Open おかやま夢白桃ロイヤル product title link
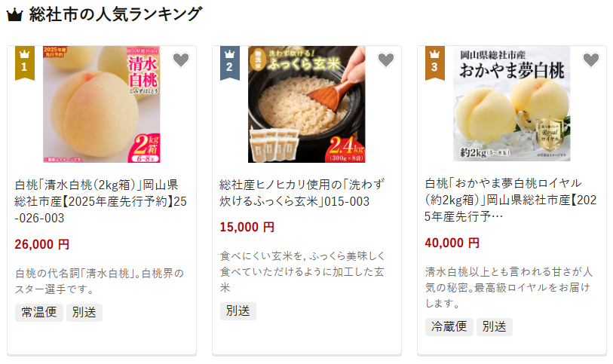613x364 pixels. coord(510,200)
